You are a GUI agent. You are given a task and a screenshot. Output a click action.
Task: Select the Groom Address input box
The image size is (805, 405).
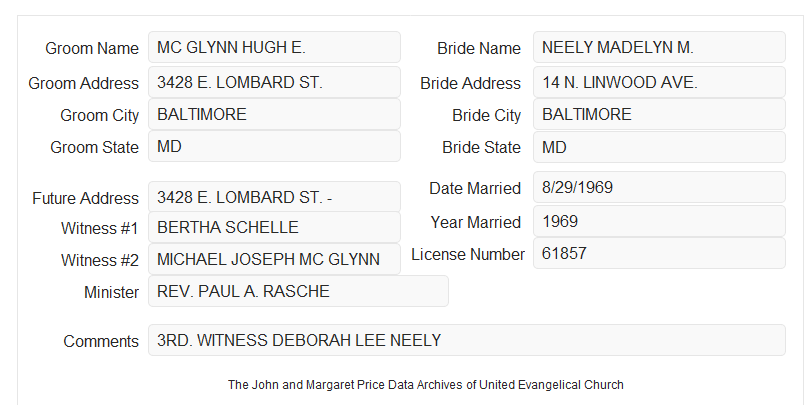[x=274, y=82]
